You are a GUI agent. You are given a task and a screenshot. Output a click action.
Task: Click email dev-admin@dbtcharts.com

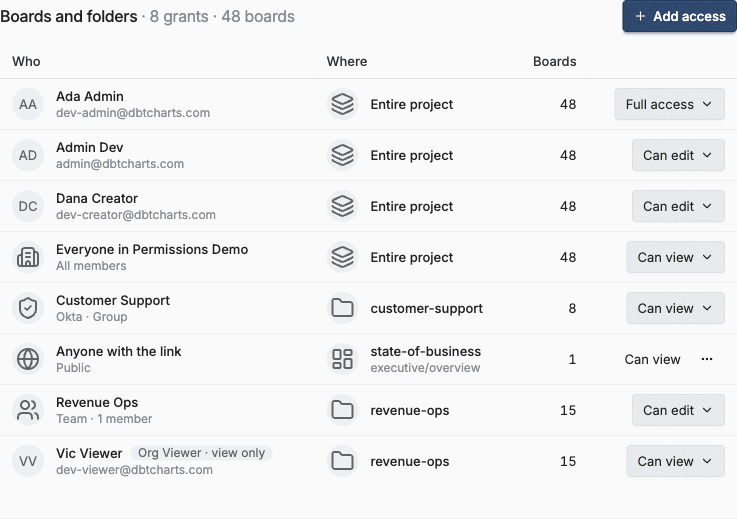(x=133, y=113)
